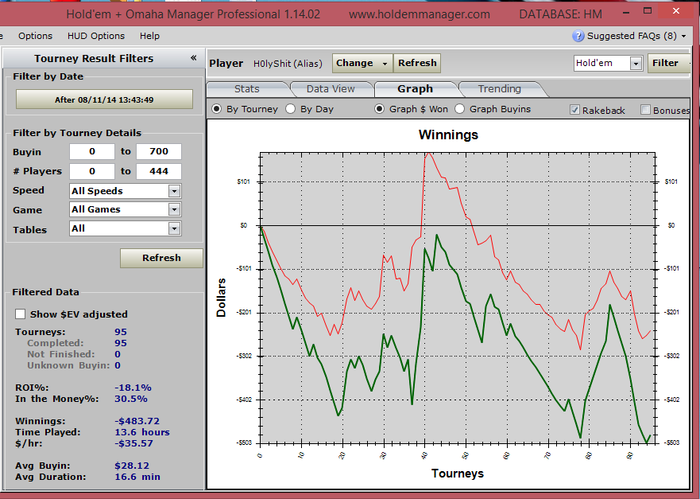The image size is (700, 499).
Task: Click the Suggested FAQs help icon
Action: click(x=578, y=36)
